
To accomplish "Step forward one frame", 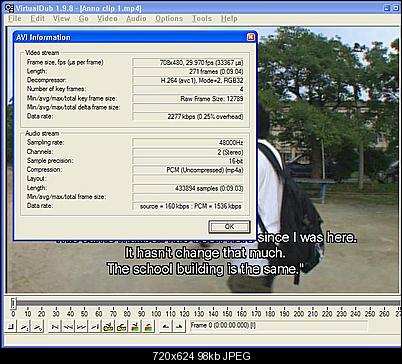I will 81,326.
